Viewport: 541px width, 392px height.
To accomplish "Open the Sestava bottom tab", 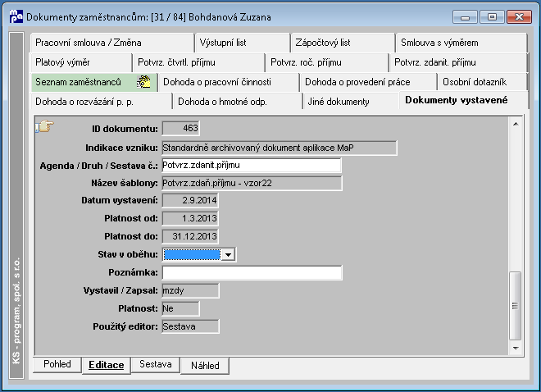I will point(155,364).
